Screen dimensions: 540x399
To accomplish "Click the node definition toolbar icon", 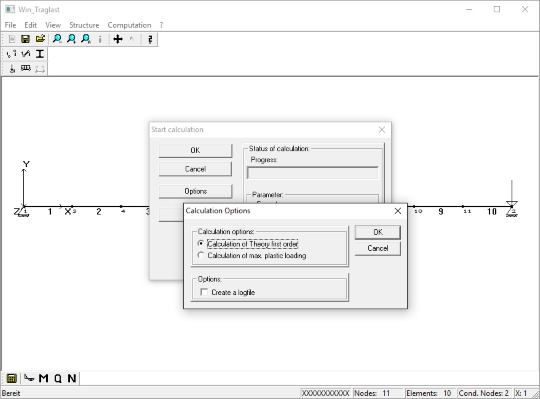I will pos(12,54).
